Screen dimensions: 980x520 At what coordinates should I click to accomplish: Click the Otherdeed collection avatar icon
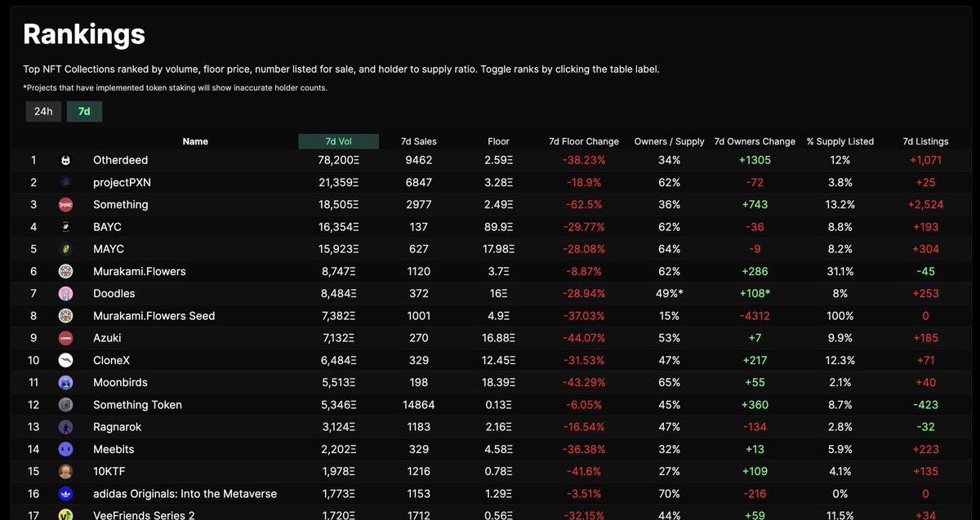[x=65, y=161]
